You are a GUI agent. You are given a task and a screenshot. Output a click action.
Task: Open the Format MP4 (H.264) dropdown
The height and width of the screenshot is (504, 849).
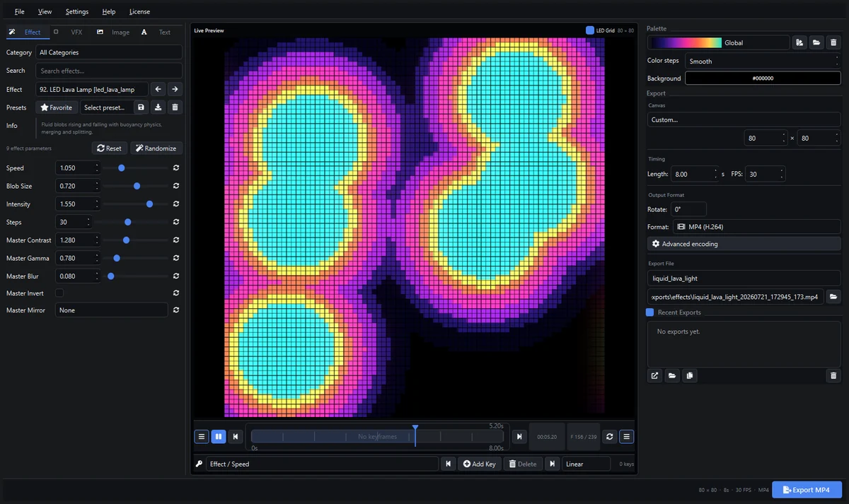(756, 227)
